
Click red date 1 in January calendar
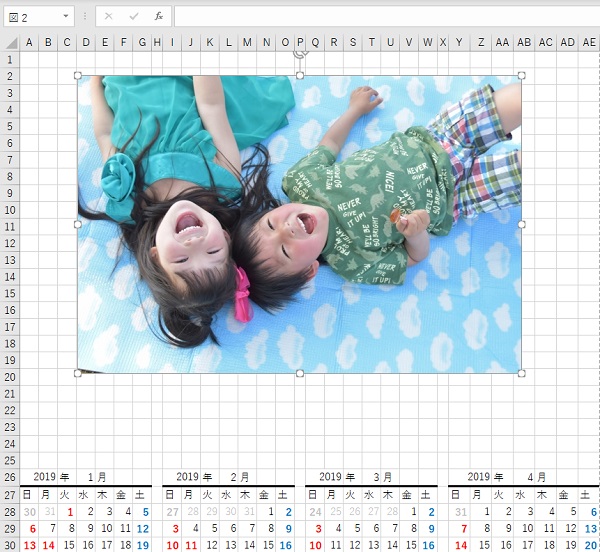point(70,512)
